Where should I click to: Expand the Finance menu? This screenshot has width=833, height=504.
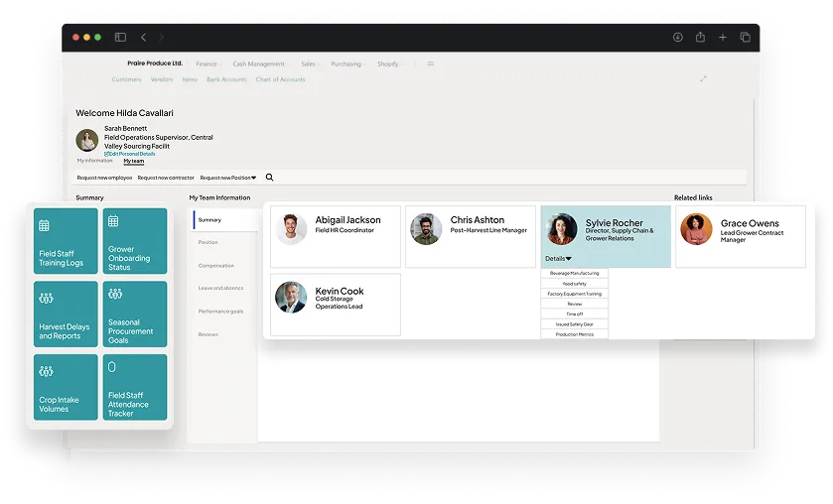(x=208, y=63)
